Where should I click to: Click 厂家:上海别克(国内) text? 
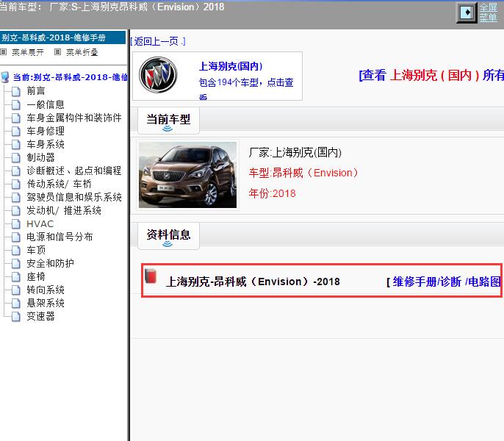click(x=295, y=152)
